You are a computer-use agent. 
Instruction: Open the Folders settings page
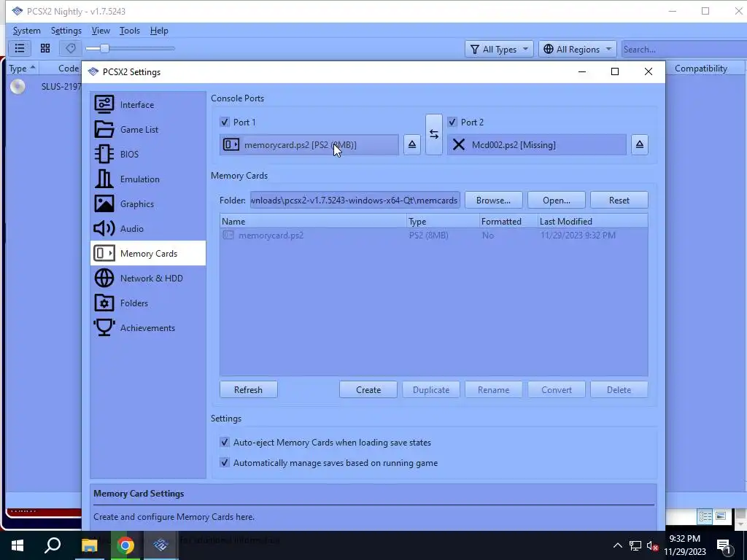click(147, 303)
